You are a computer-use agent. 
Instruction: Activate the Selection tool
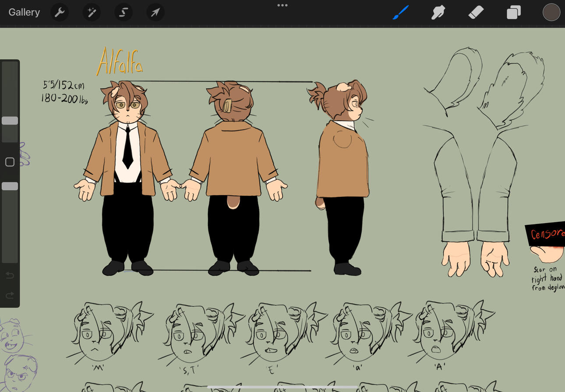124,12
